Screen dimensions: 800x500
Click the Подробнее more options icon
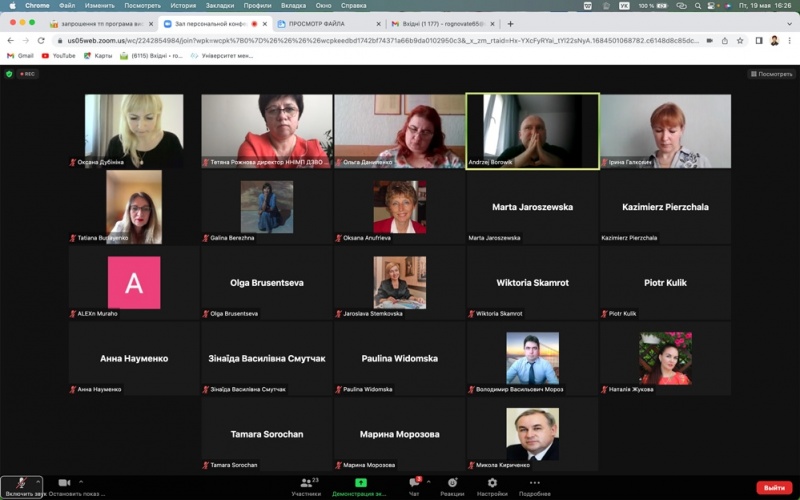(x=534, y=484)
